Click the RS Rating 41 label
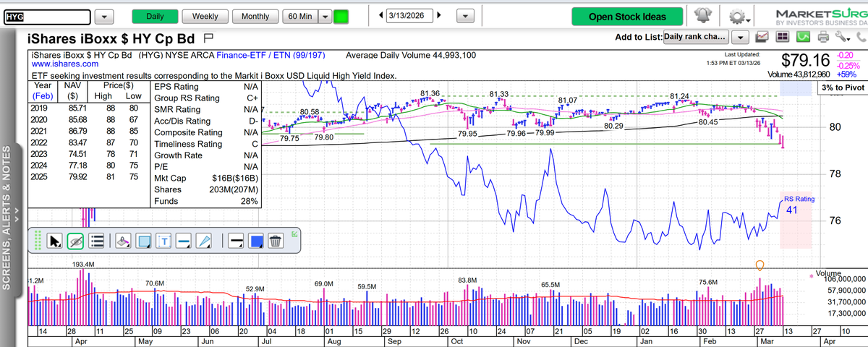This screenshot has width=868, height=347. click(x=799, y=205)
